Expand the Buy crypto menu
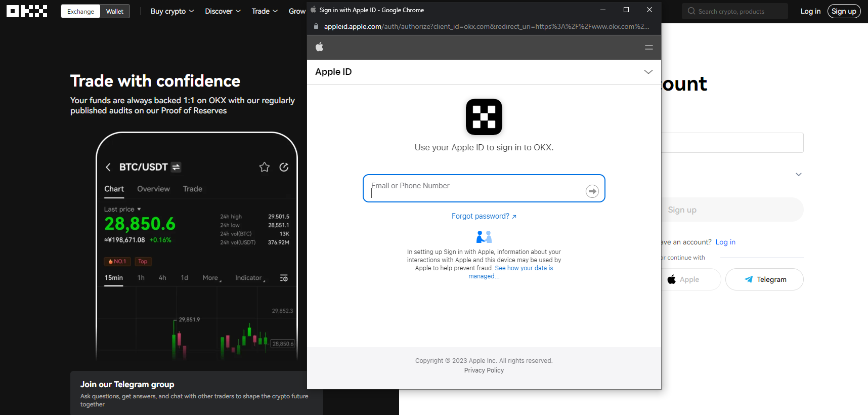Image resolution: width=868 pixels, height=415 pixels. coord(172,11)
